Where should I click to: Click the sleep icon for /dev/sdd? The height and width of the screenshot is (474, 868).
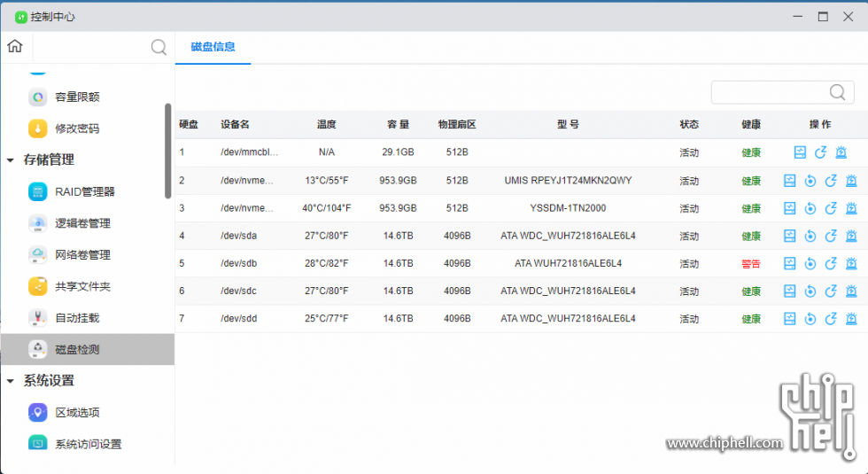(x=831, y=319)
